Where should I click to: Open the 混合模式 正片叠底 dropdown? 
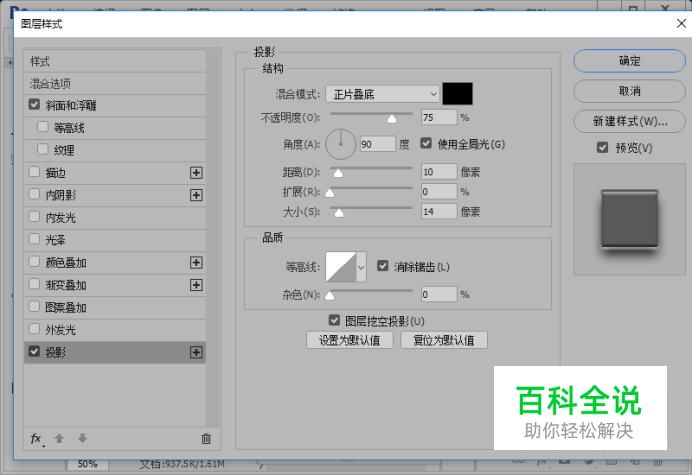tap(382, 94)
